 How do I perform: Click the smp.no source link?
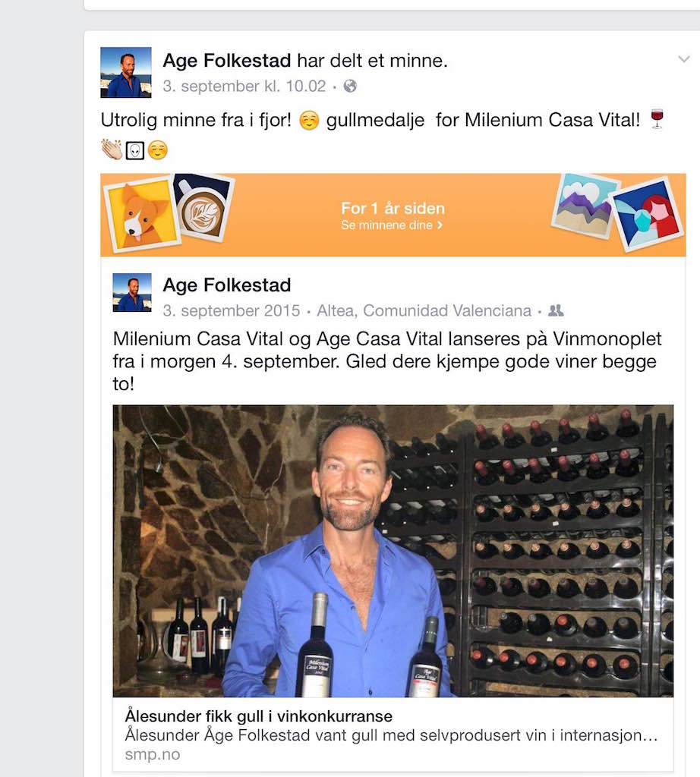(x=152, y=755)
